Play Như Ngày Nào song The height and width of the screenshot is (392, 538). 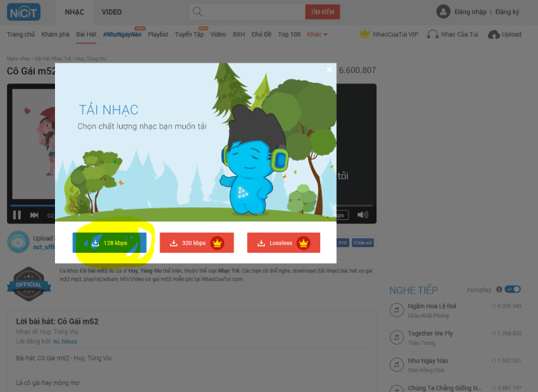point(428,361)
